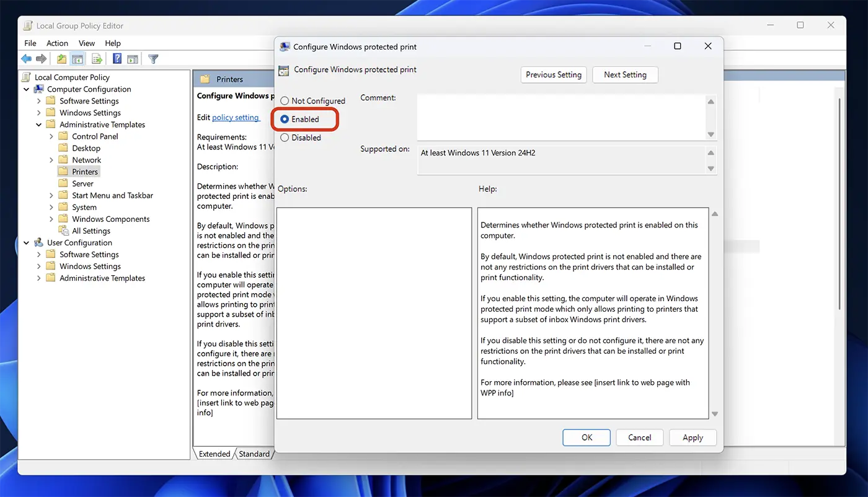
Task: Click the Control Panel folder icon
Action: click(x=63, y=136)
